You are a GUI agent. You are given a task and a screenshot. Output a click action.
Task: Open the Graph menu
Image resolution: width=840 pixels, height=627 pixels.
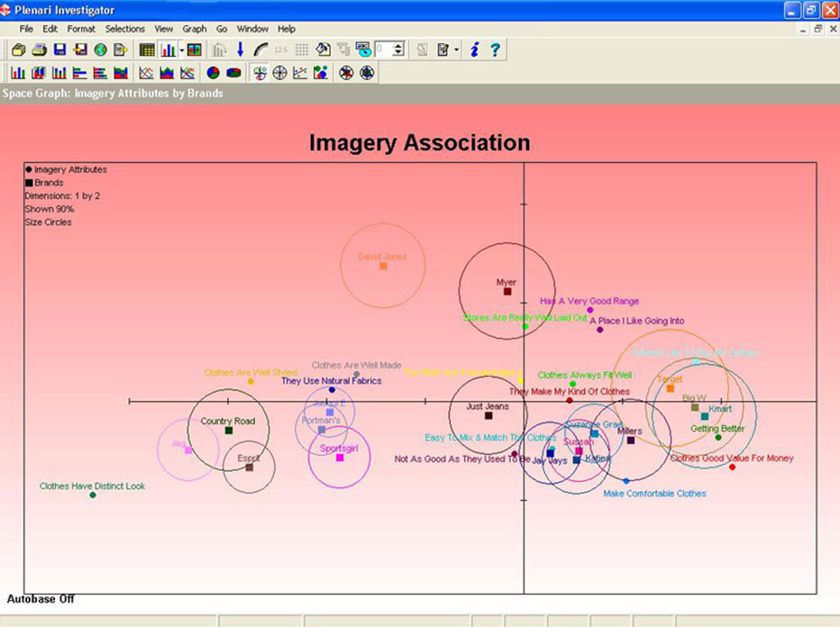click(x=195, y=29)
